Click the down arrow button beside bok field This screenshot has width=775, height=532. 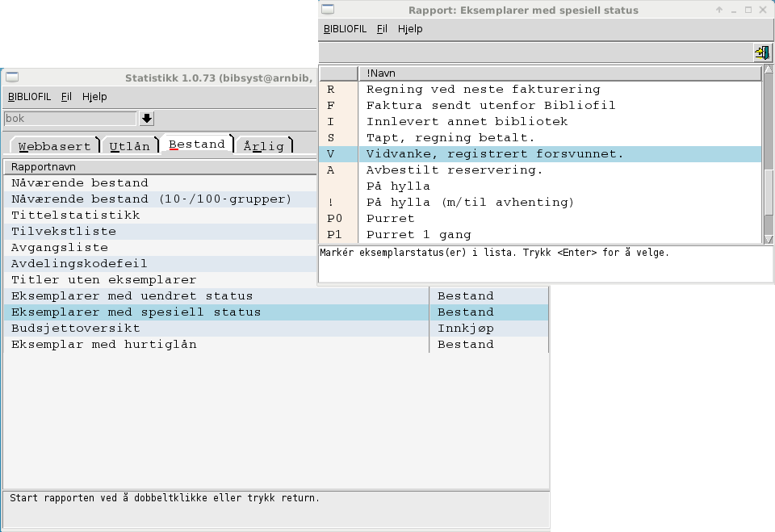click(x=147, y=119)
